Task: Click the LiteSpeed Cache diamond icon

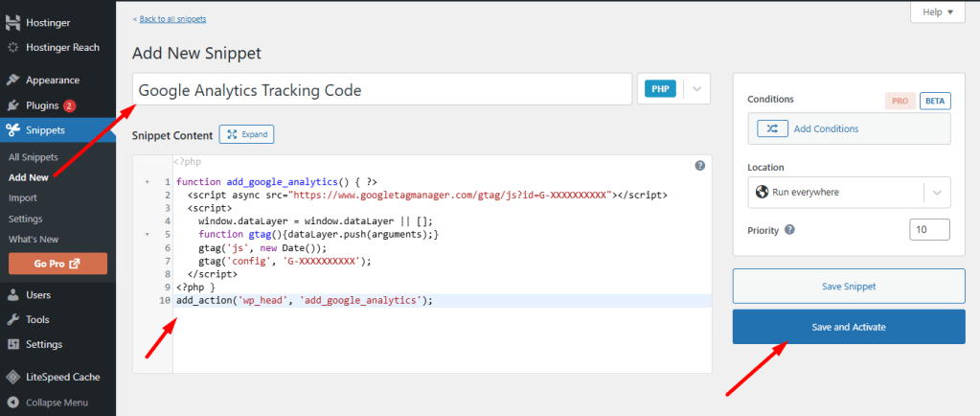Action: (x=13, y=378)
